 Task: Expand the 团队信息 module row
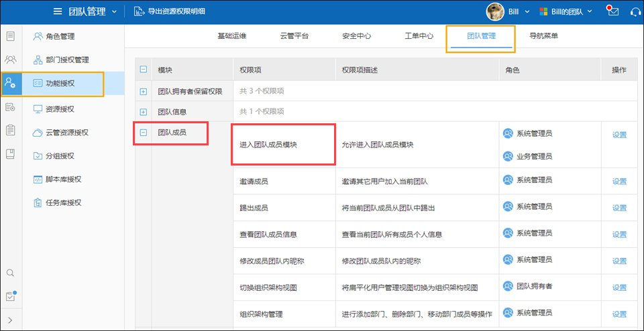point(143,112)
